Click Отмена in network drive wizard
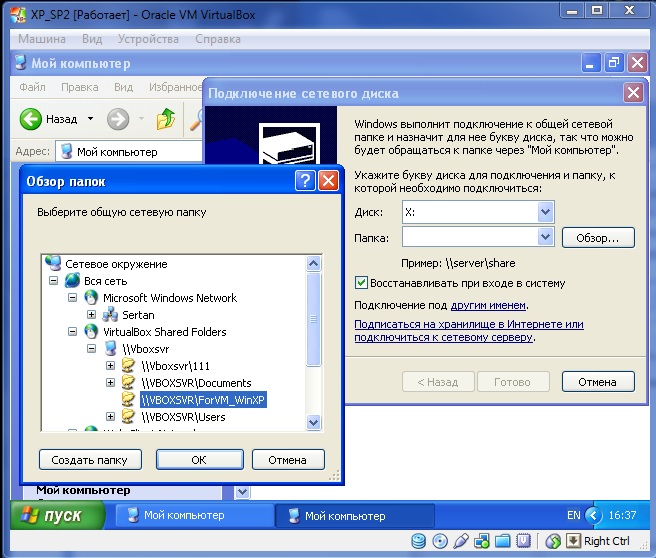This screenshot has width=656, height=558. pyautogui.click(x=598, y=381)
